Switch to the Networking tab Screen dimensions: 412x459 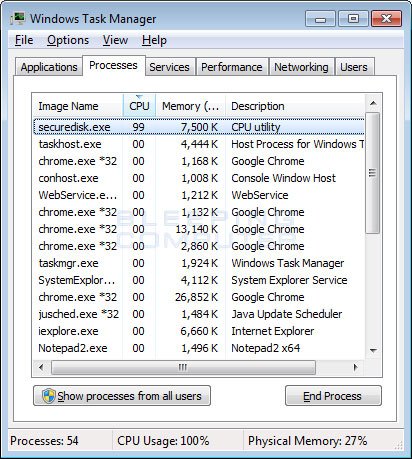(301, 67)
